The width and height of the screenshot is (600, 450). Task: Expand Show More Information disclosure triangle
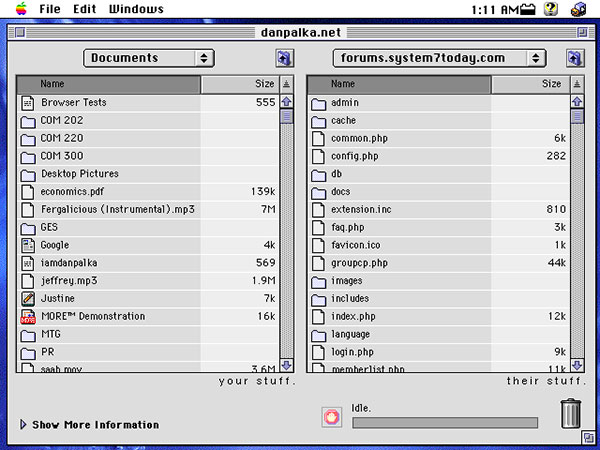pos(24,425)
